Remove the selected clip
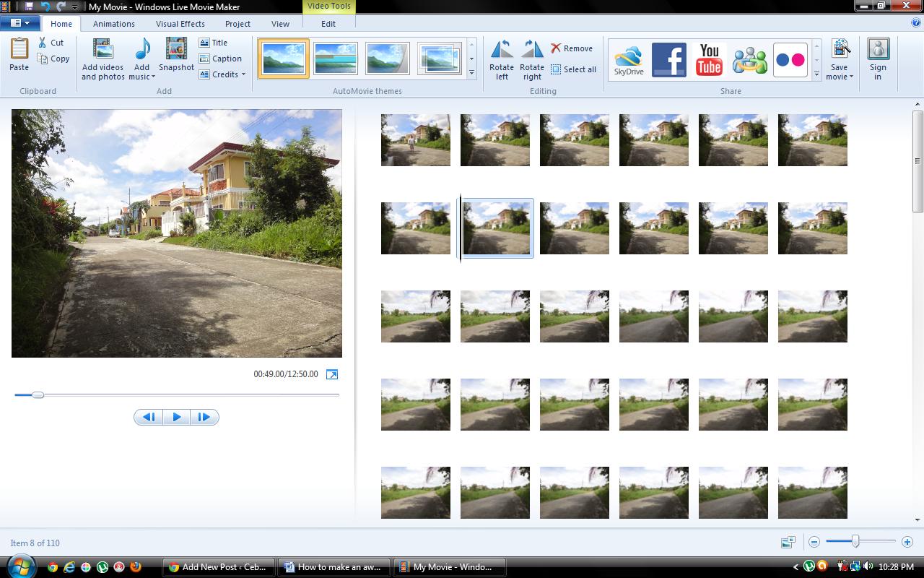Image resolution: width=924 pixels, height=578 pixels. tap(572, 48)
